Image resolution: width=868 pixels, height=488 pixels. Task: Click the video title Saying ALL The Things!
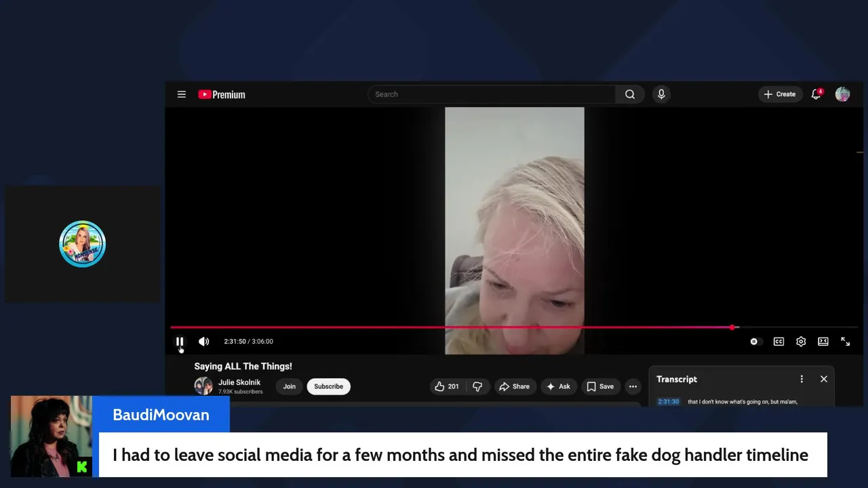pos(243,366)
